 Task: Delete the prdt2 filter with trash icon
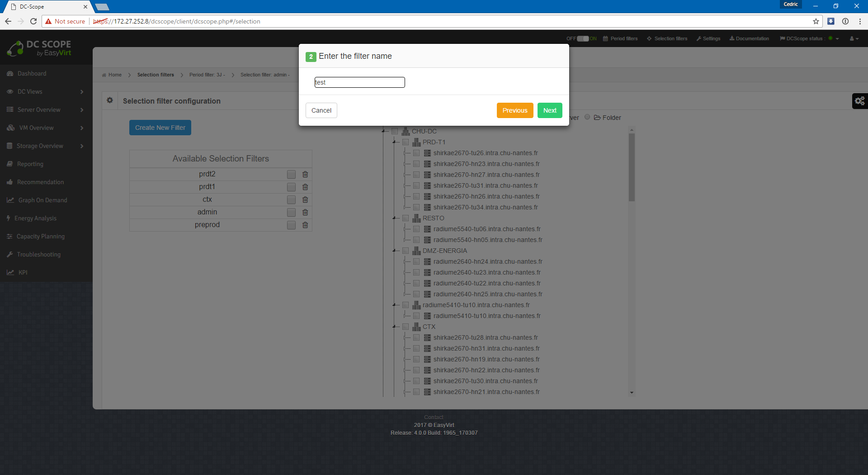[x=305, y=174]
